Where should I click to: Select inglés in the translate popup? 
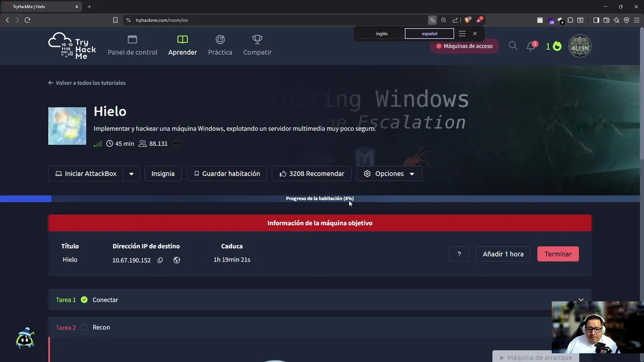coord(382,34)
